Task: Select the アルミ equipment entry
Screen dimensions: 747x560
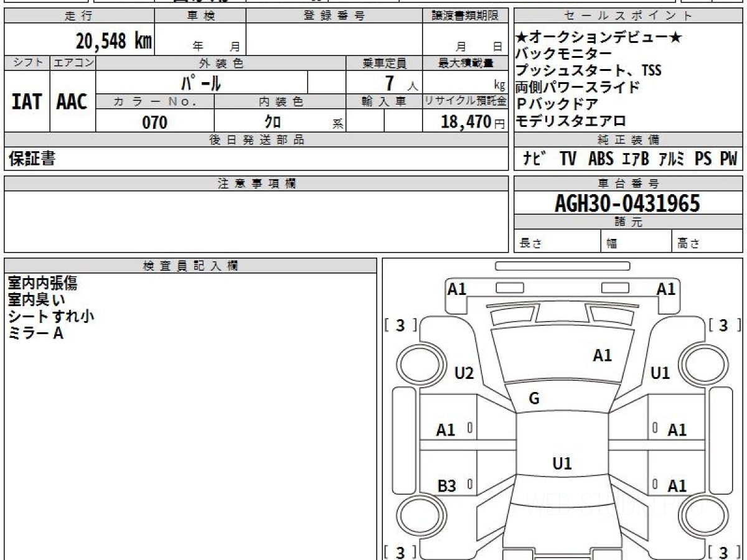Action: (672, 159)
